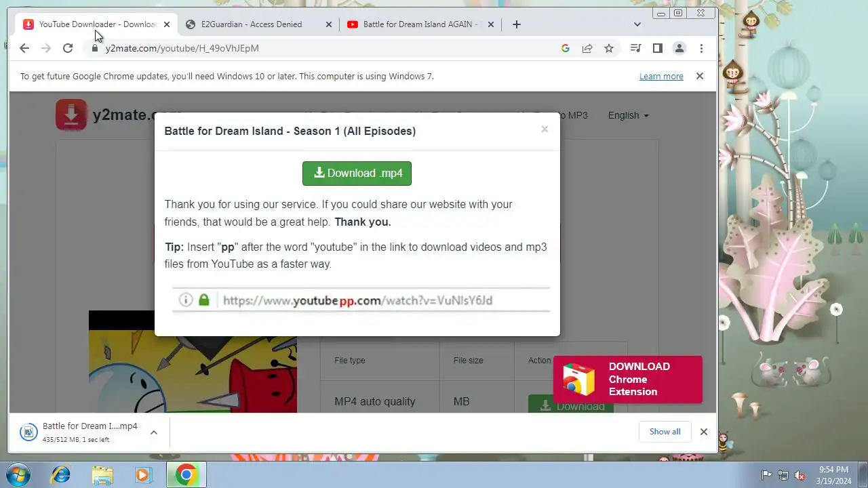The width and height of the screenshot is (868, 488).
Task: Open Learn more link in update notice
Action: tap(661, 77)
